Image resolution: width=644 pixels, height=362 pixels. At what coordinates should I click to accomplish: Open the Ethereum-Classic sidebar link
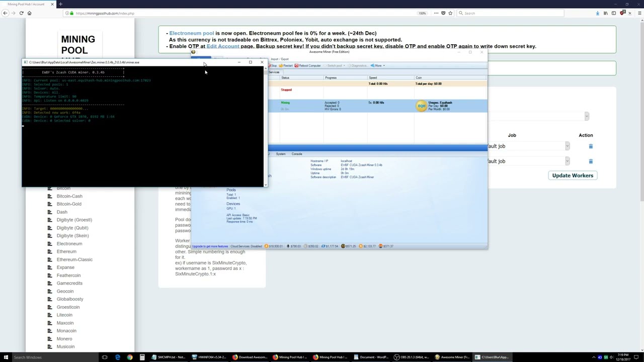click(74, 259)
